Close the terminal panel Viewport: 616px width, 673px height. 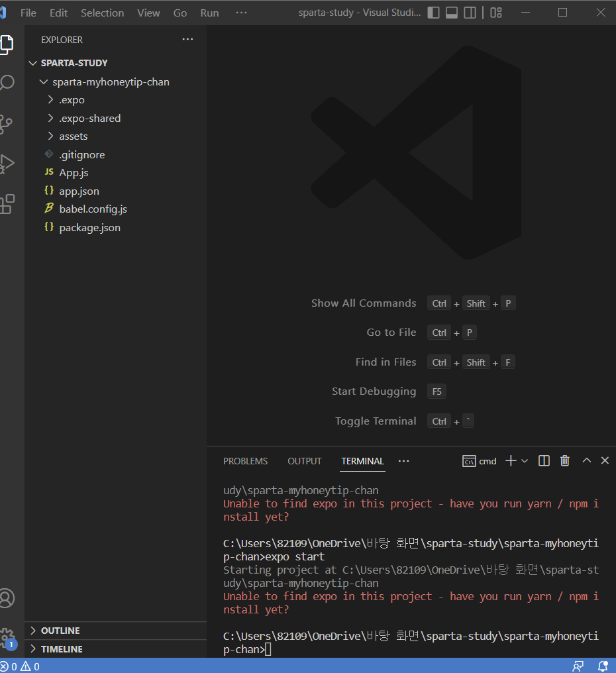(605, 460)
